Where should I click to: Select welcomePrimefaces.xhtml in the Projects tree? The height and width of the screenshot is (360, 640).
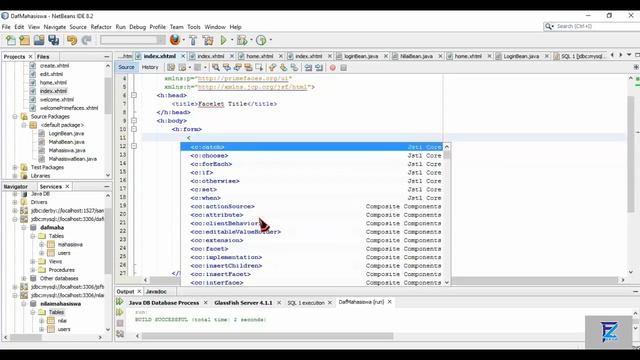point(69,108)
